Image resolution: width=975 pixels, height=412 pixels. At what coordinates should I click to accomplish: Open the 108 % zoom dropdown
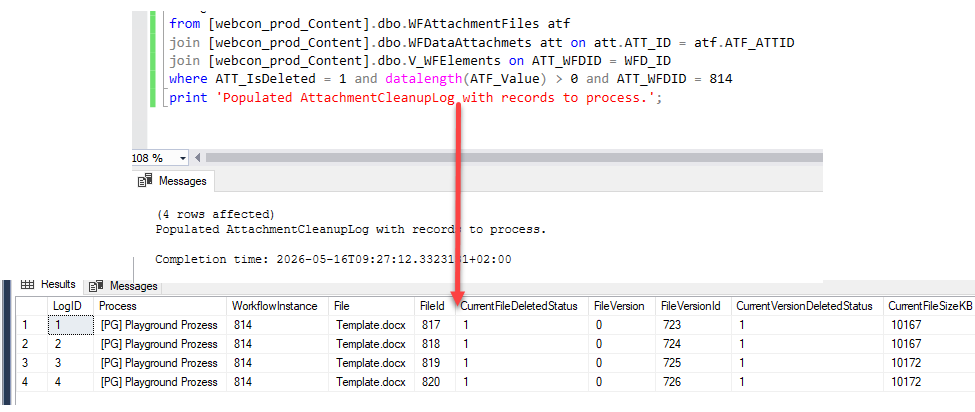tap(182, 158)
